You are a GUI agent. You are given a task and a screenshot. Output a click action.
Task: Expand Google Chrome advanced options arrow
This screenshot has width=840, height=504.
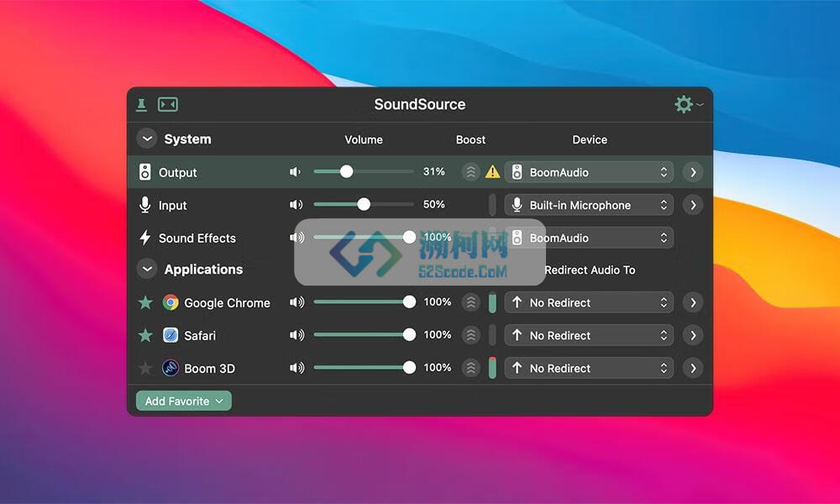point(693,302)
